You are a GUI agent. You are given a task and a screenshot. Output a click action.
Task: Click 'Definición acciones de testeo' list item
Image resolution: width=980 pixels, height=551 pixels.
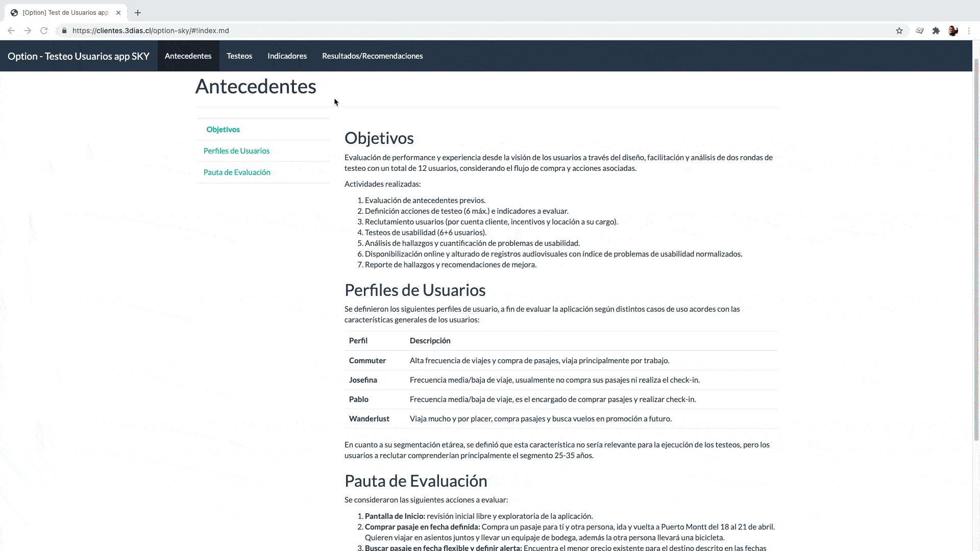coord(467,211)
